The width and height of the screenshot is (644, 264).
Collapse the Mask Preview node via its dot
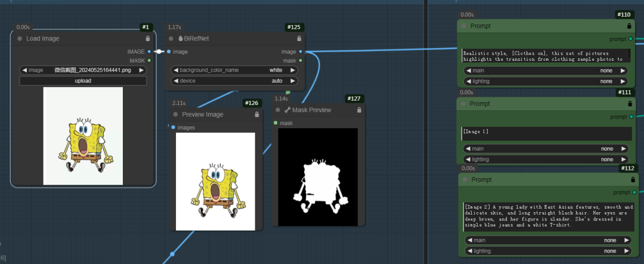click(278, 110)
